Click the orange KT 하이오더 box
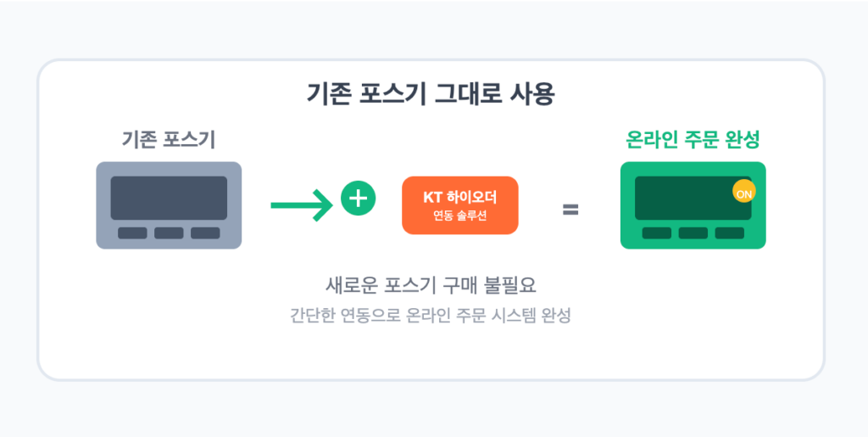 tap(460, 205)
